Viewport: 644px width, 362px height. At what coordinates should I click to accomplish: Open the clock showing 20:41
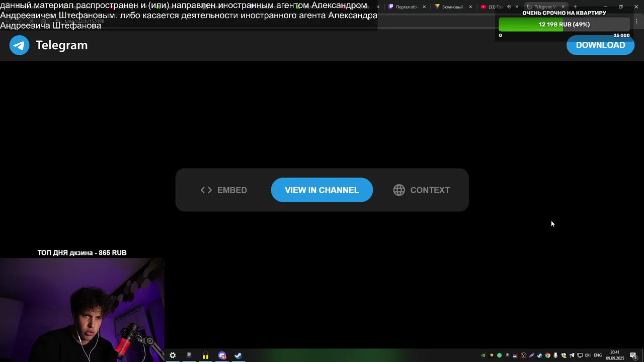point(615,355)
